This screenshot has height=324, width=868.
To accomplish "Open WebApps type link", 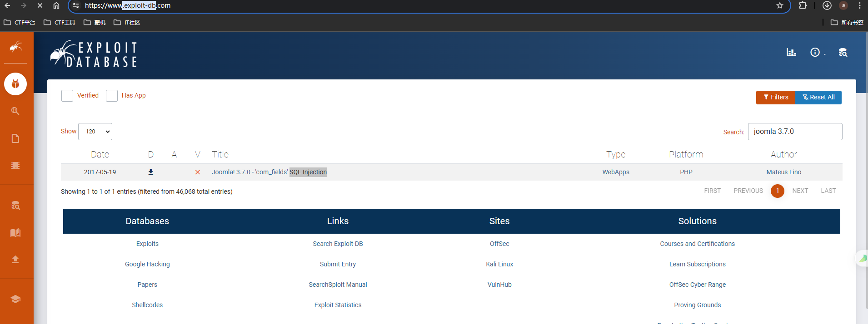I will [616, 172].
